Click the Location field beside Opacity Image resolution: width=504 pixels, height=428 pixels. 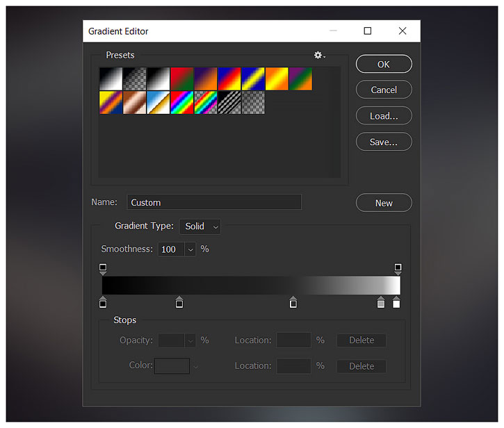(x=294, y=340)
